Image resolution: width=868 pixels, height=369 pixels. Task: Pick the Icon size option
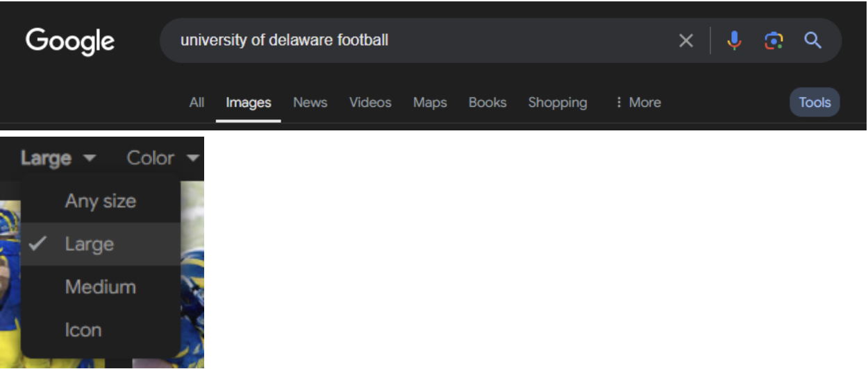point(83,329)
